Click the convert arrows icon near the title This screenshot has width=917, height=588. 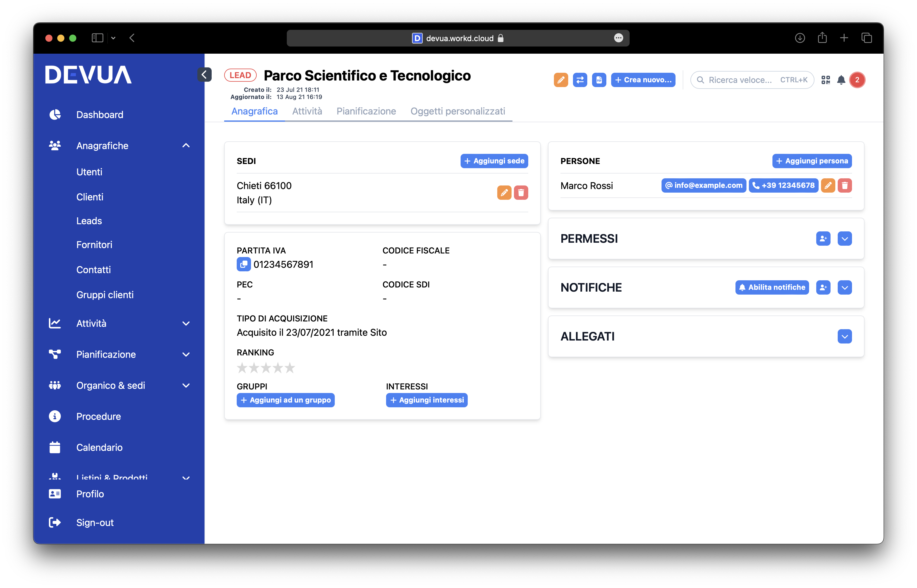[x=580, y=80]
